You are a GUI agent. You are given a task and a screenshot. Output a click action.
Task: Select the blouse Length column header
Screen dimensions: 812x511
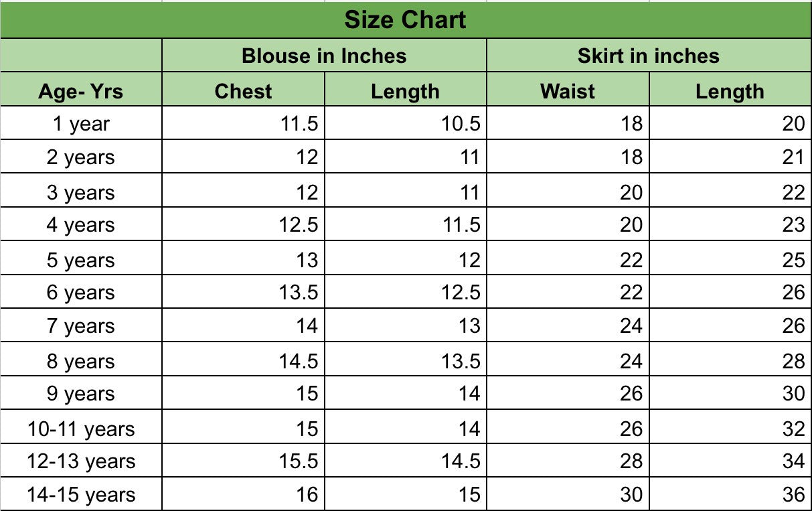click(x=405, y=91)
